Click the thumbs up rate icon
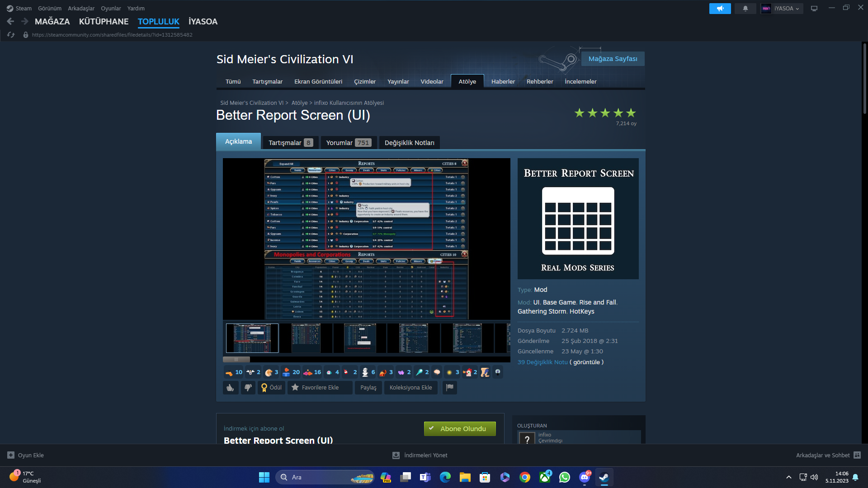The width and height of the screenshot is (868, 488). [231, 388]
